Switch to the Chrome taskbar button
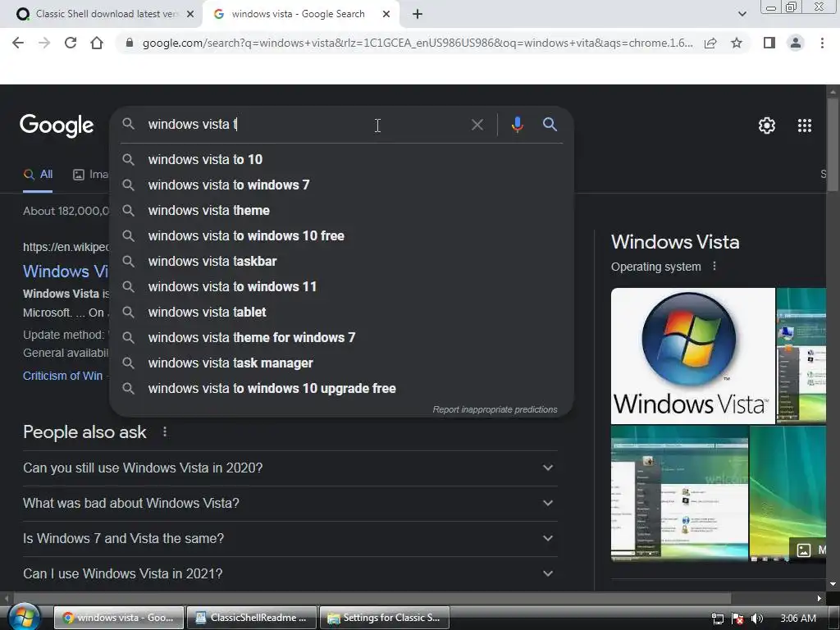Screen dimensions: 840x630 click(119, 618)
